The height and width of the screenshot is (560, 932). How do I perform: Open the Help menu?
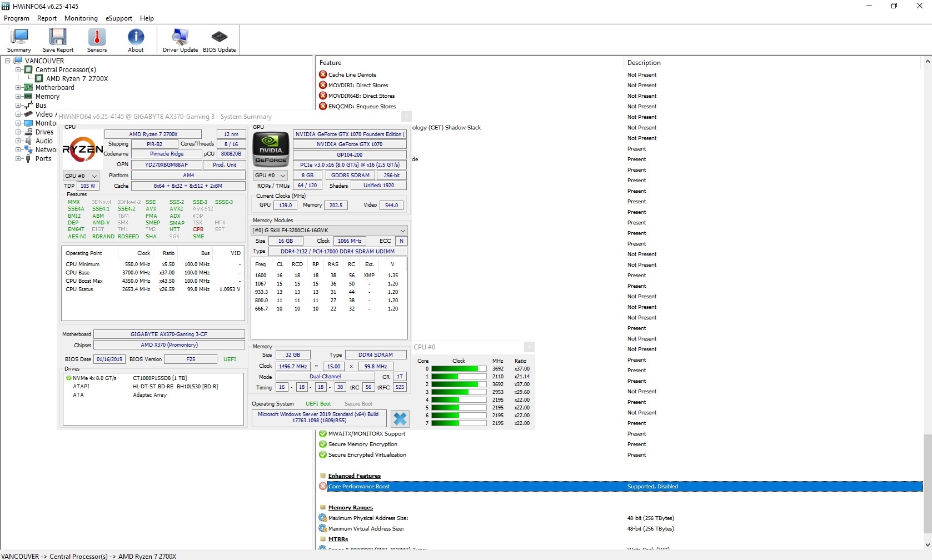click(147, 18)
